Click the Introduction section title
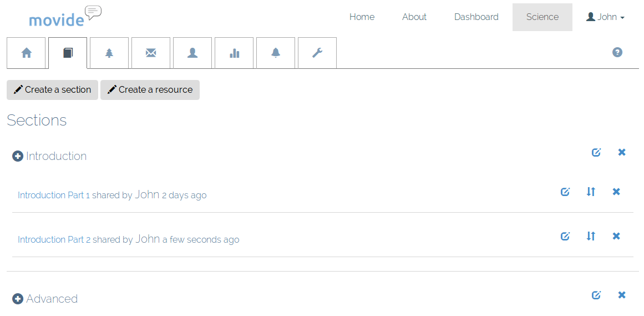 (x=56, y=157)
